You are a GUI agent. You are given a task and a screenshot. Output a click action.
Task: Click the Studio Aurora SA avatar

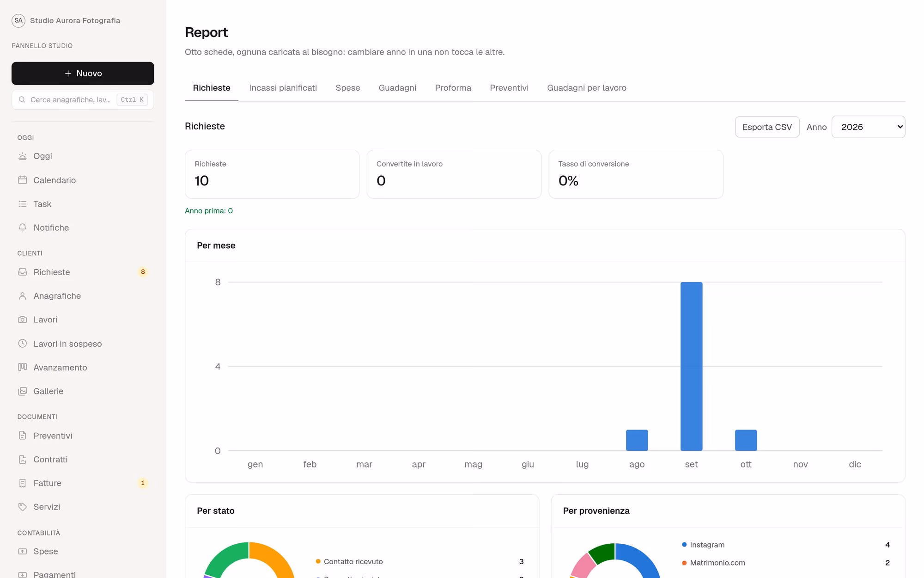(x=18, y=20)
